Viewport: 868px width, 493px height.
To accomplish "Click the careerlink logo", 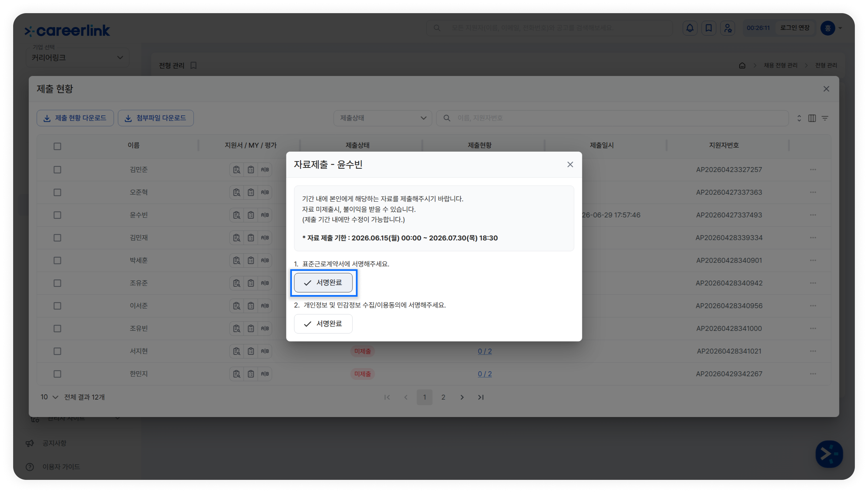I will click(67, 31).
